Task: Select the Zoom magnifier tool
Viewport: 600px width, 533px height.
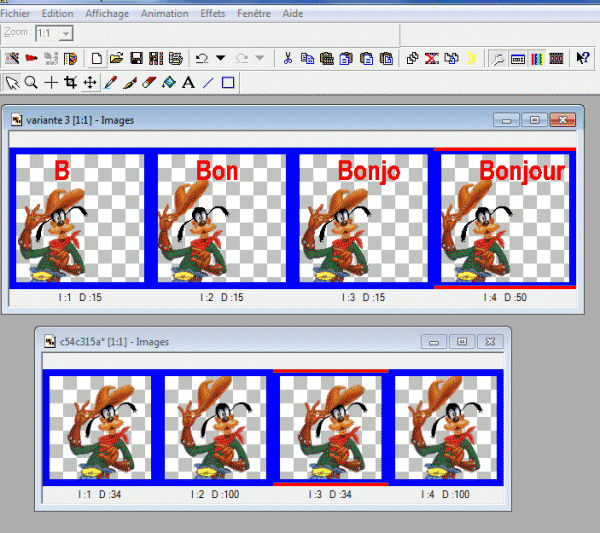Action: tap(31, 83)
